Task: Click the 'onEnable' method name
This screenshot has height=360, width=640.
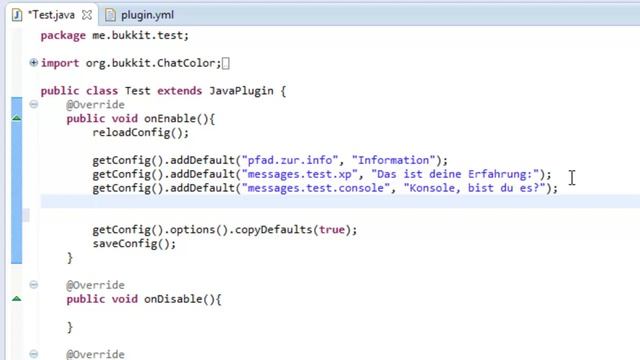Action: tap(170, 119)
